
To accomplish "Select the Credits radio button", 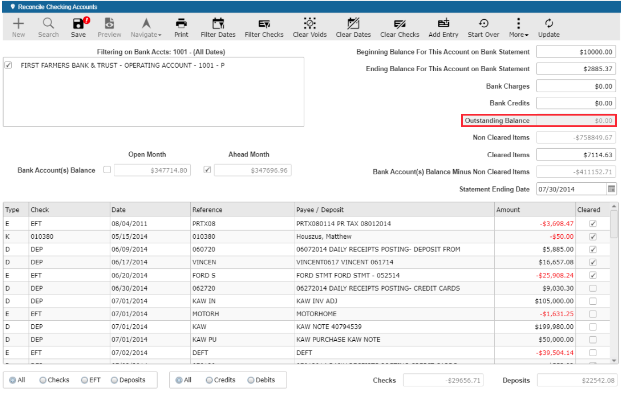I will click(x=209, y=380).
